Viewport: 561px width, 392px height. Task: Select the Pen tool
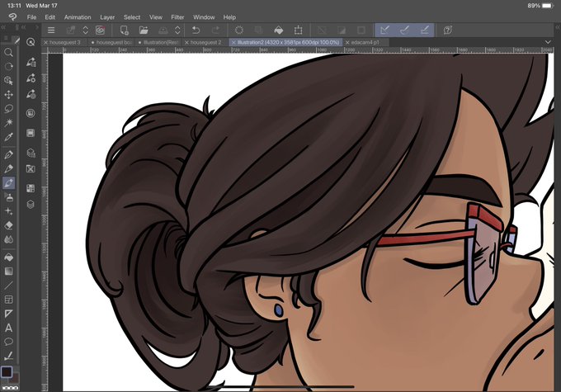8,154
